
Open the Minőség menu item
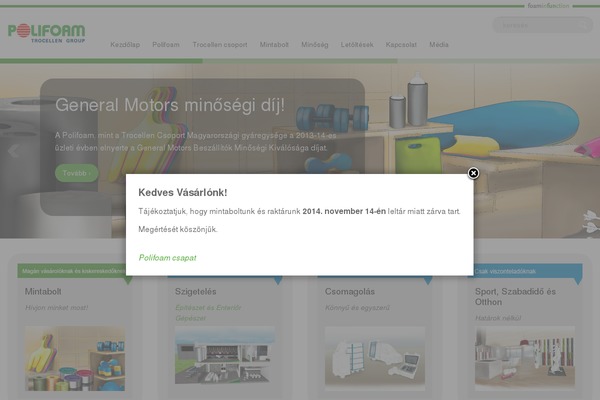point(315,45)
